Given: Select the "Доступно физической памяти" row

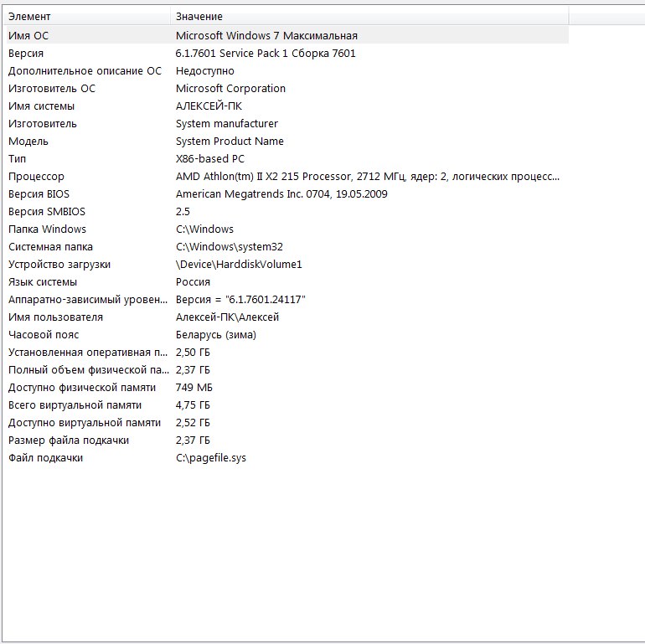Looking at the screenshot, I should 82,388.
